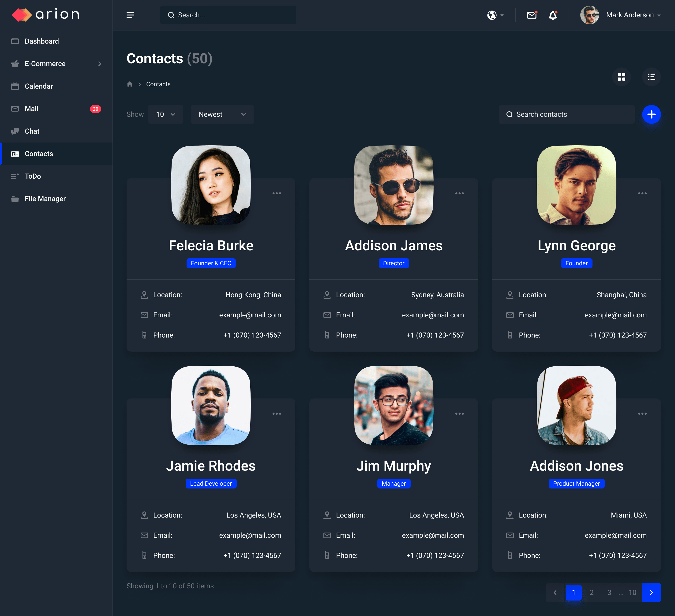Open the mail envelope icon in header
This screenshot has width=675, height=616.
pyautogui.click(x=531, y=15)
